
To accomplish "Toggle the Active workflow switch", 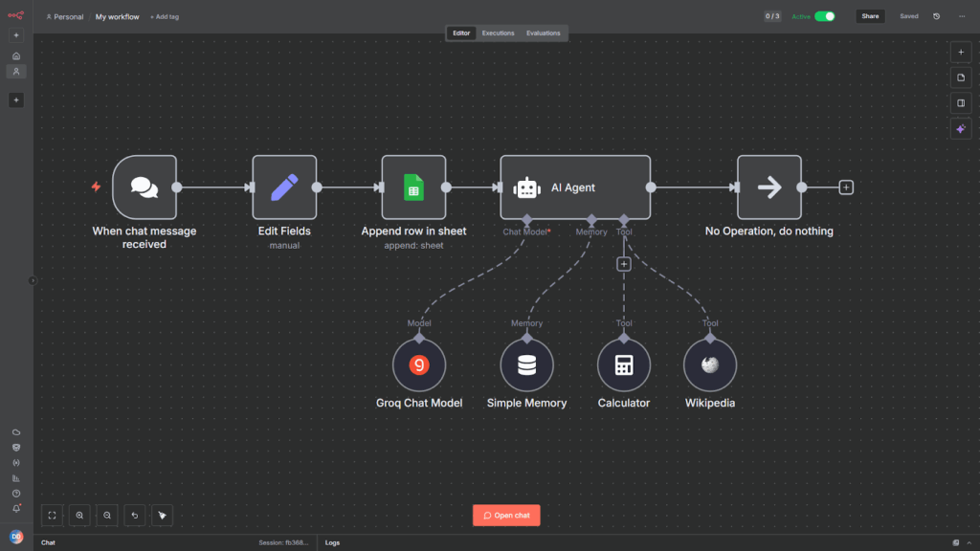I will click(824, 16).
